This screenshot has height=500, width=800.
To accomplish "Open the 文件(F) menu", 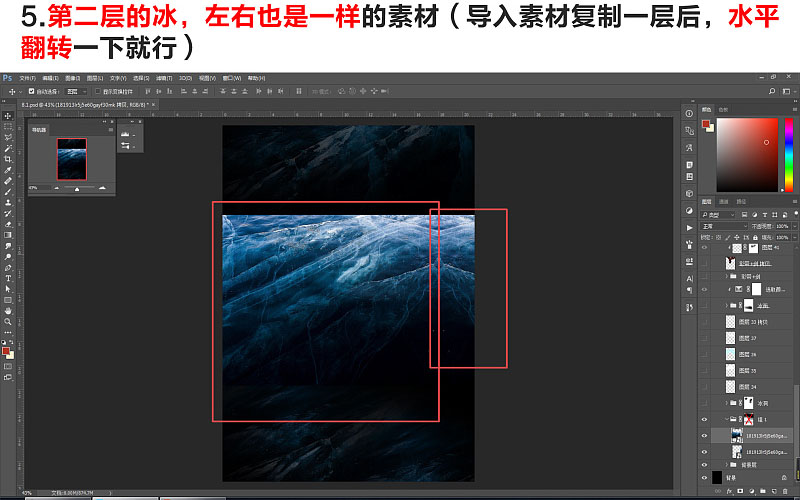I will (x=27, y=78).
